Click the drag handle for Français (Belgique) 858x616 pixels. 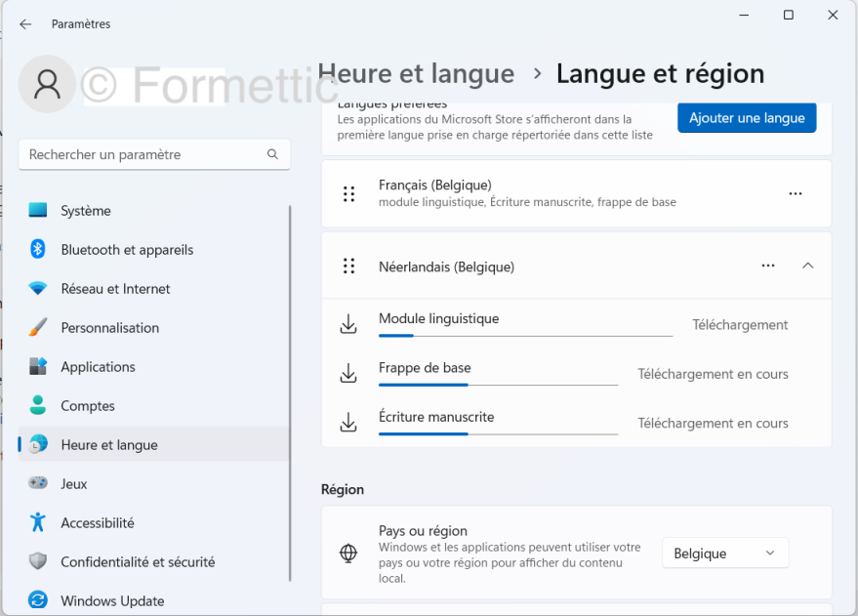tap(348, 194)
